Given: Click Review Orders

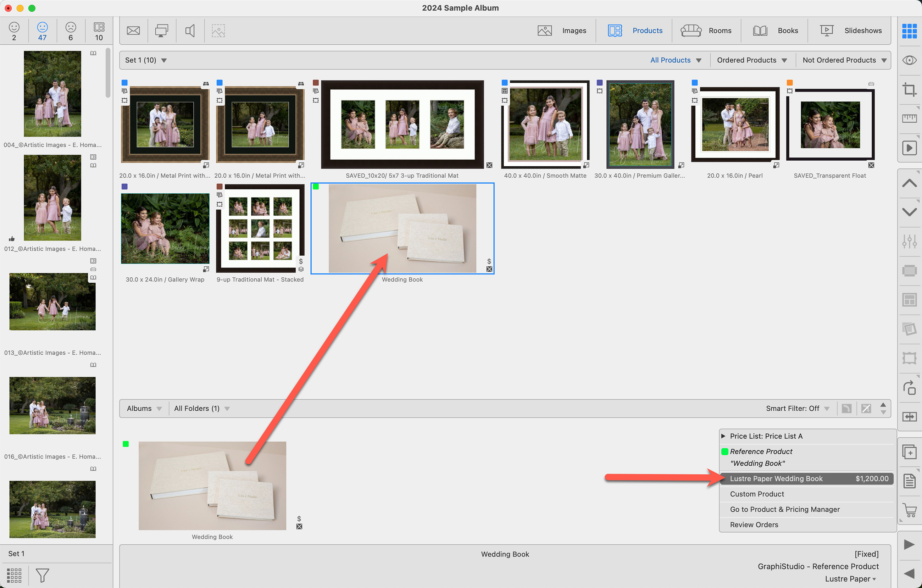Looking at the screenshot, I should coord(754,525).
